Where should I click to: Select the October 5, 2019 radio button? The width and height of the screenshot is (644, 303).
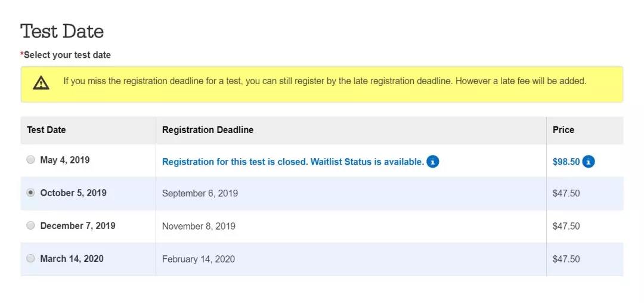(31, 193)
